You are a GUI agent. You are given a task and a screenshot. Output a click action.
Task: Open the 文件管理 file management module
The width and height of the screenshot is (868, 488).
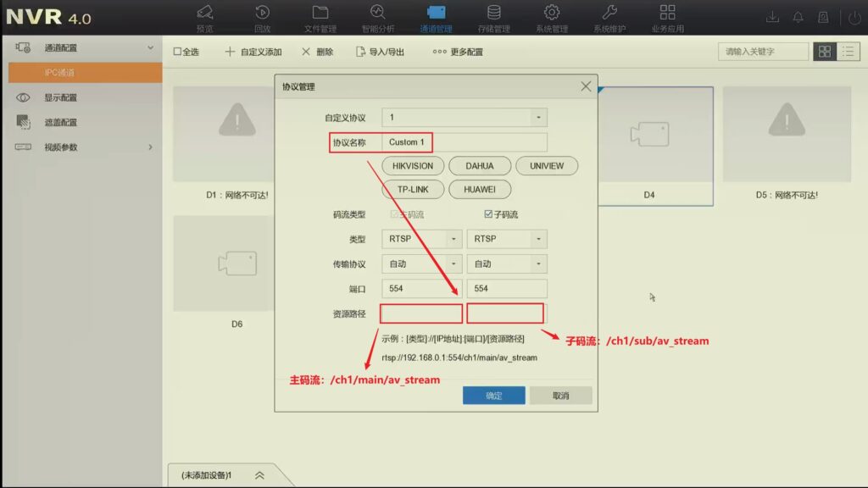pos(320,17)
